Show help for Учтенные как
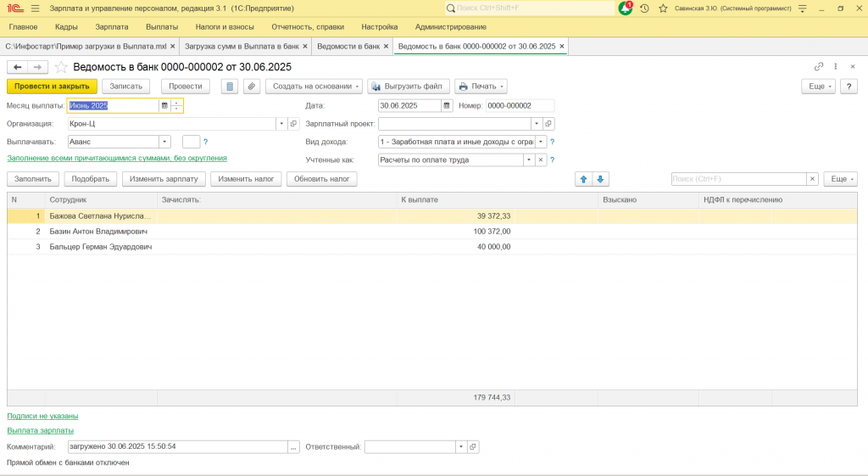Screen dimensions: 868x476 pyautogui.click(x=552, y=160)
